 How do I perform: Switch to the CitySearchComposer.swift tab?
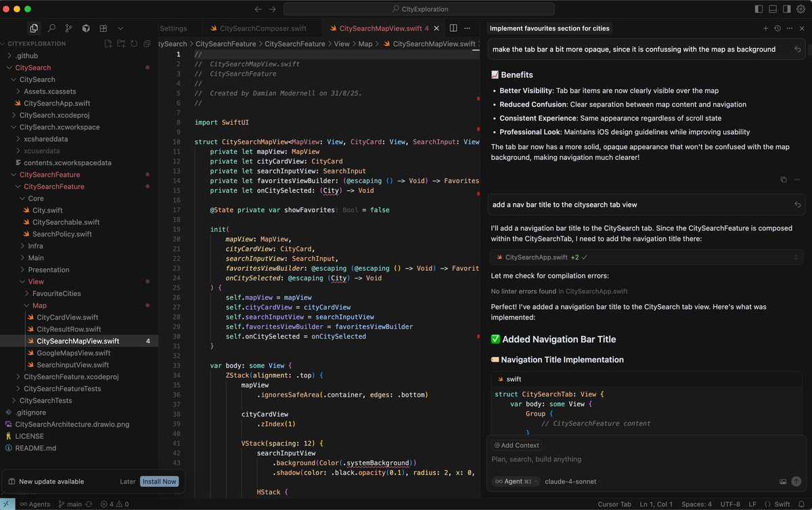(x=263, y=28)
